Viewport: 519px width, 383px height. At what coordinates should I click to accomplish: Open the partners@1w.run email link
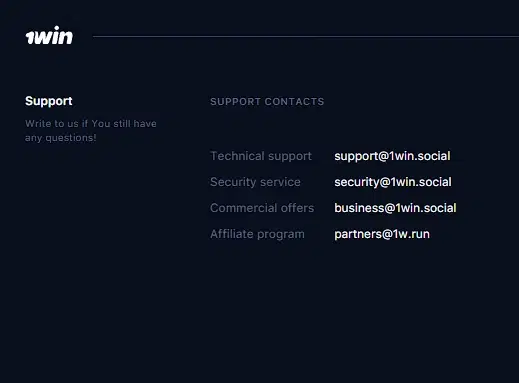click(x=382, y=234)
